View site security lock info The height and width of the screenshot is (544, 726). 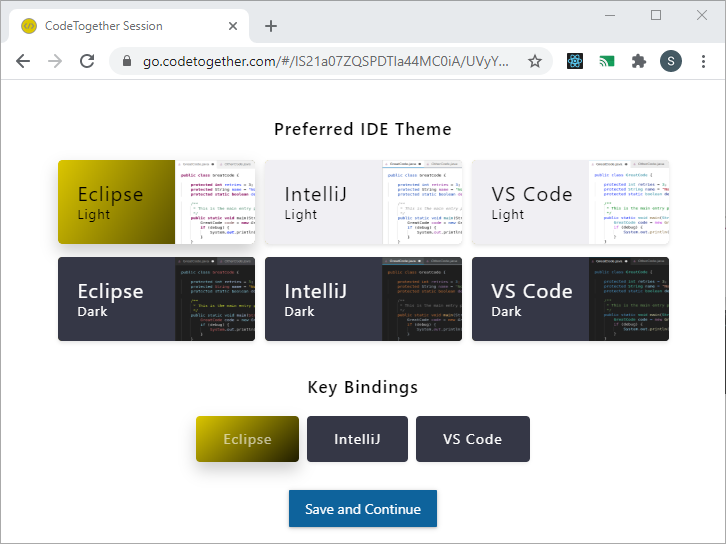127,61
